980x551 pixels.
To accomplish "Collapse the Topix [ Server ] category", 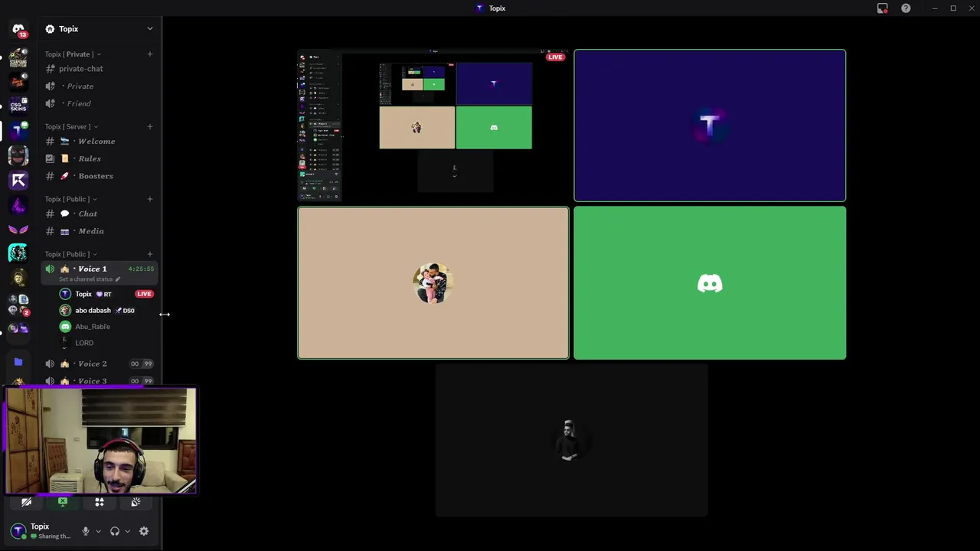I will (71, 127).
